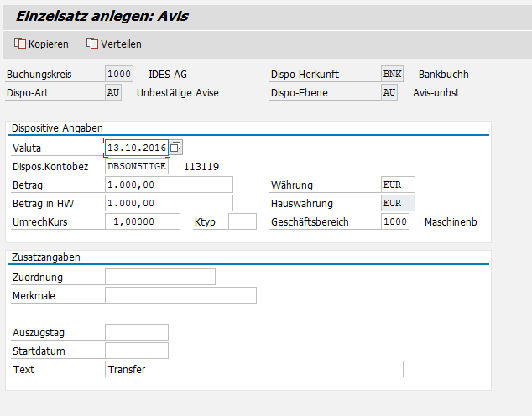This screenshot has width=532, height=416.
Task: Click the Verteilen toolbar icon
Action: click(92, 44)
